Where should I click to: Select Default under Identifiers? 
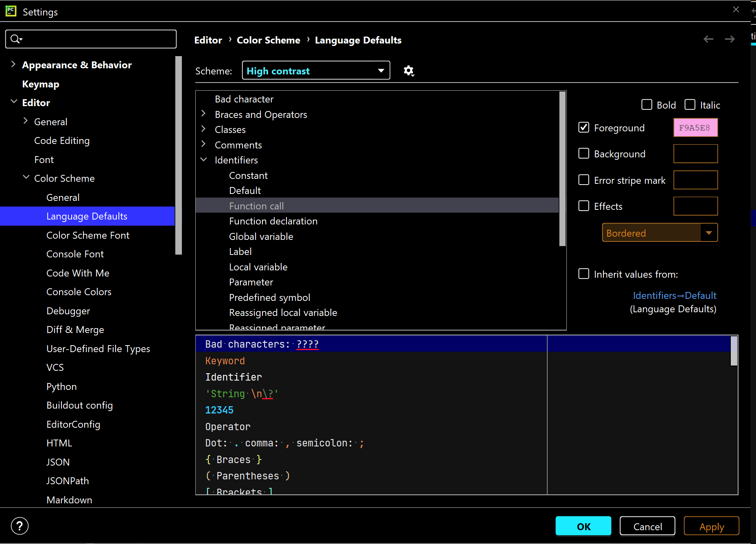coord(245,191)
